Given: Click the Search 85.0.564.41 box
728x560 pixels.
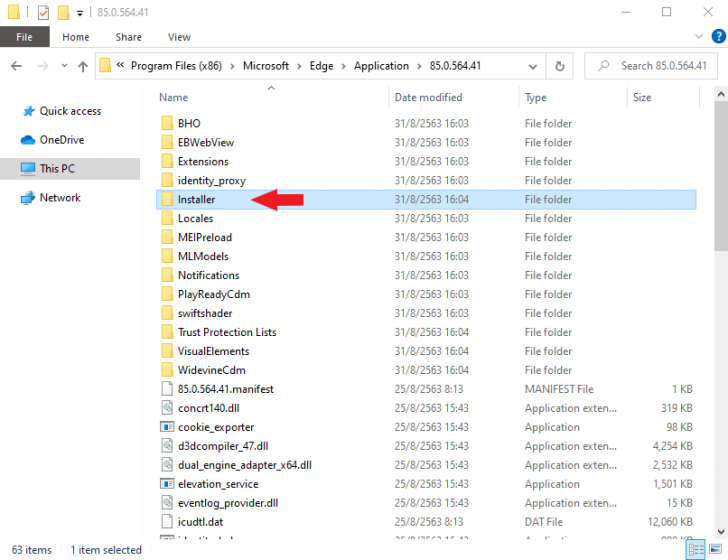Looking at the screenshot, I should point(650,66).
